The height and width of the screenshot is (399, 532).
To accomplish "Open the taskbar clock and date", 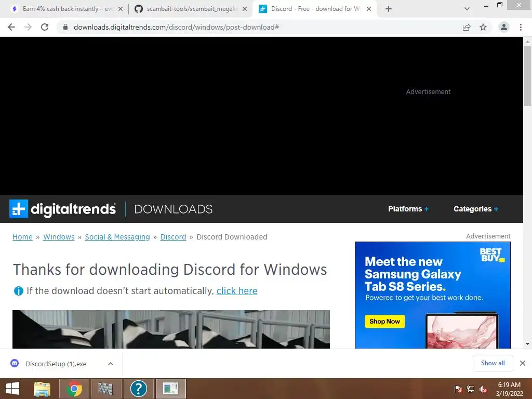I will click(x=509, y=389).
